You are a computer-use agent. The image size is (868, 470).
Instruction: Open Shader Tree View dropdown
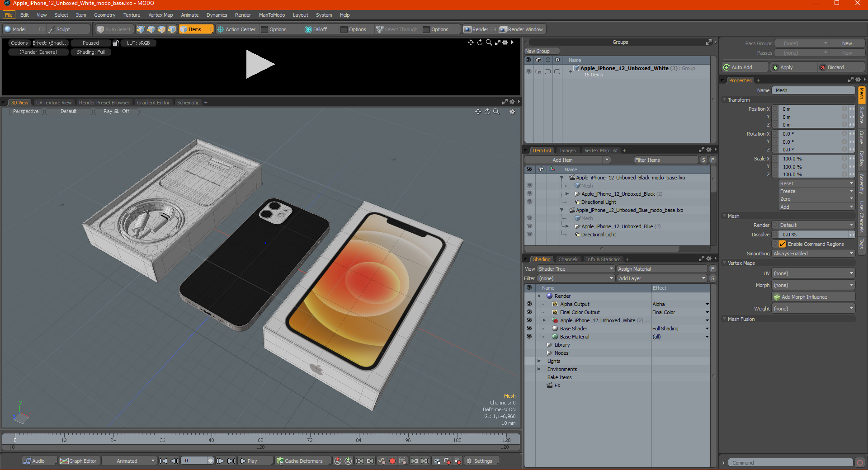click(576, 269)
